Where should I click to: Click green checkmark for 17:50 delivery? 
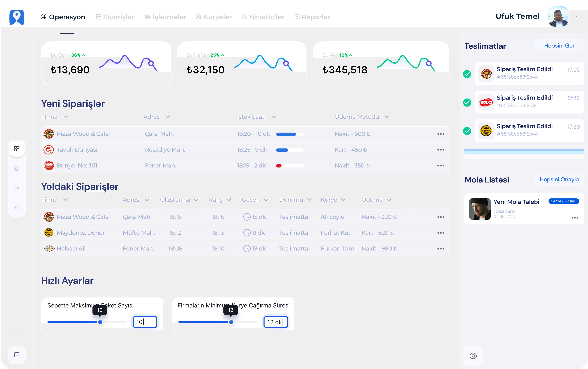coord(467,74)
